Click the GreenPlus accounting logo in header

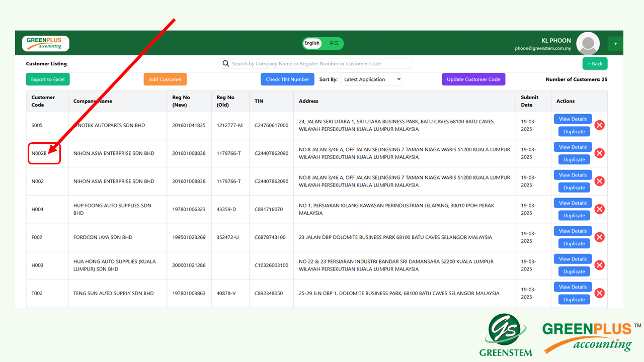point(46,43)
